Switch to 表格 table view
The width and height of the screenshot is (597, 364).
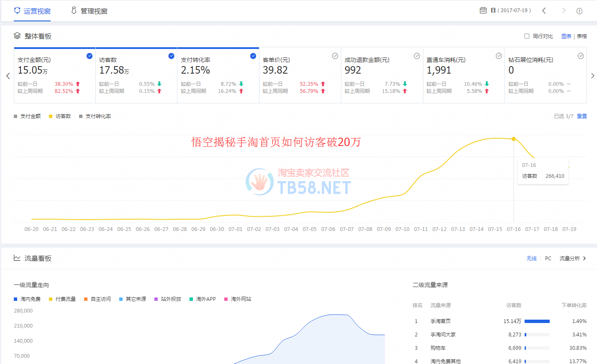(x=582, y=36)
